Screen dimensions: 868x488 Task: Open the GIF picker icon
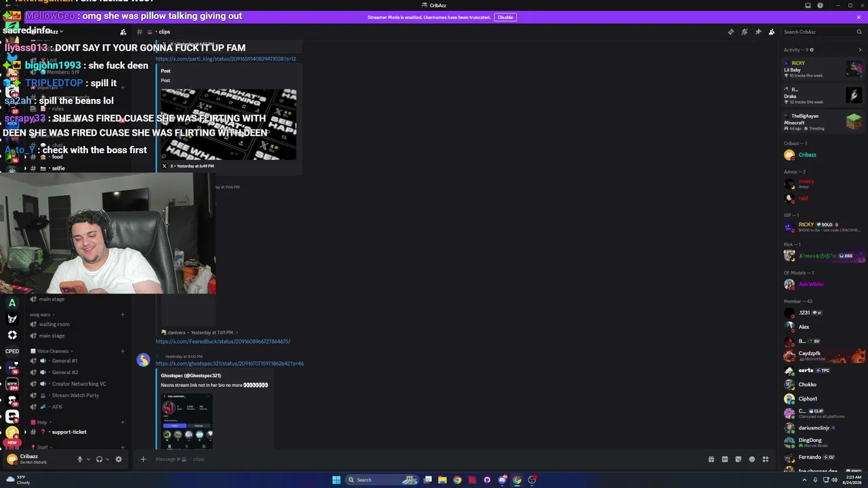[x=725, y=459]
